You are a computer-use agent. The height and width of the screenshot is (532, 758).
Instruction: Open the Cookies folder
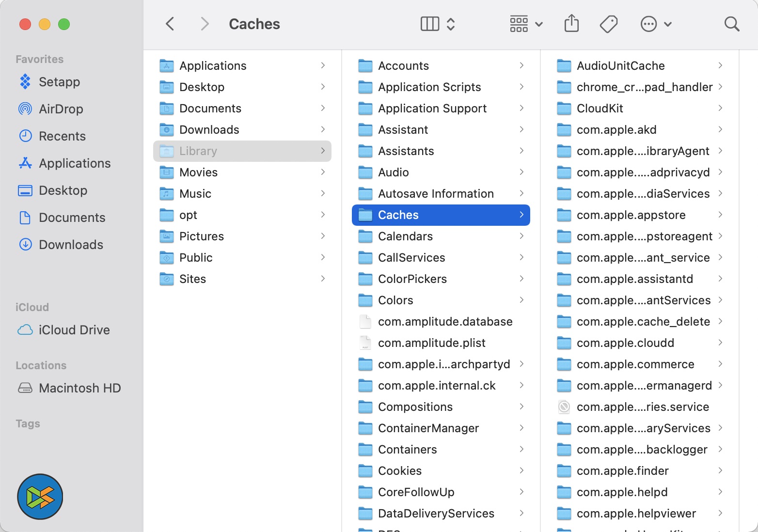399,471
